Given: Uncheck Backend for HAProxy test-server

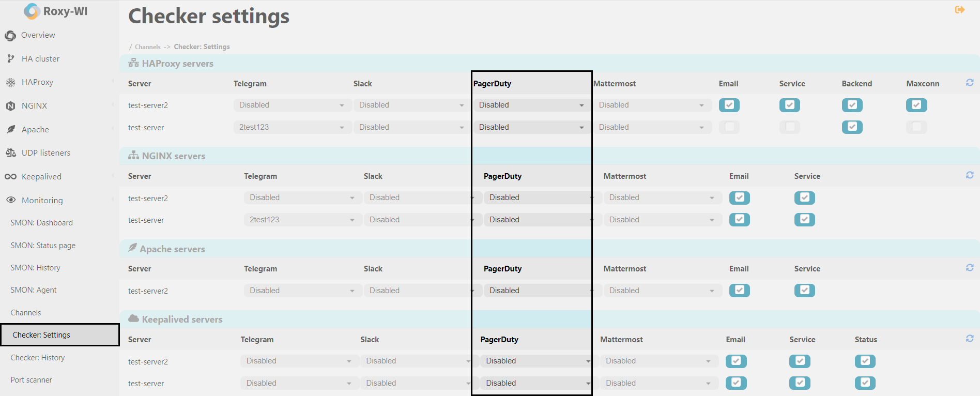Looking at the screenshot, I should pyautogui.click(x=852, y=127).
